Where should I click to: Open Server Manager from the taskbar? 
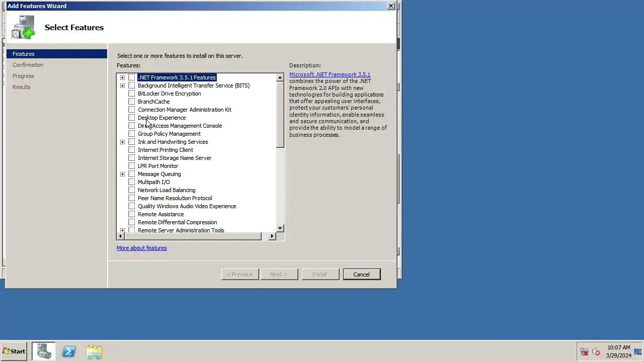point(44,351)
